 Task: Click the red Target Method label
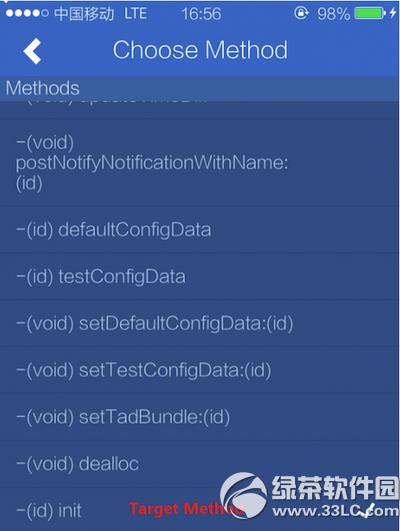pos(186,509)
